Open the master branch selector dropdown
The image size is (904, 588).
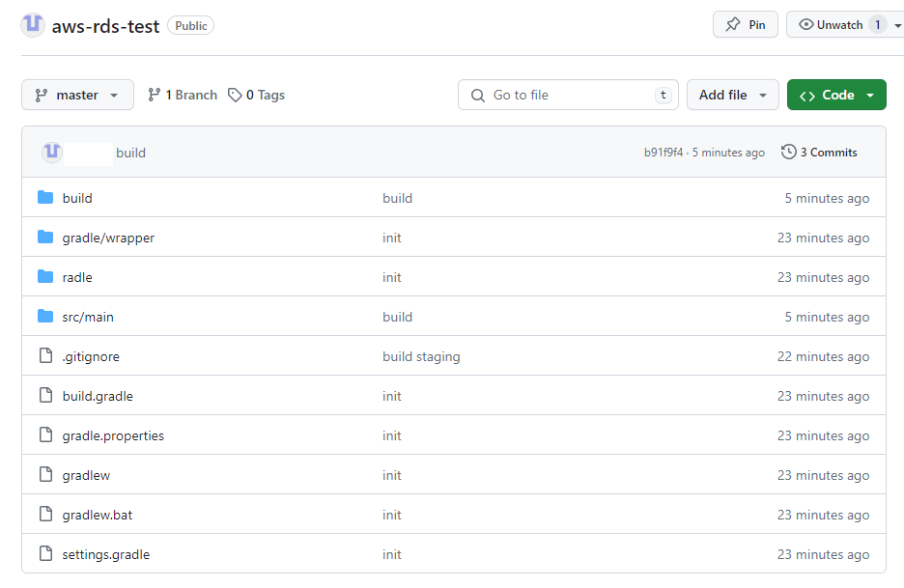point(78,96)
